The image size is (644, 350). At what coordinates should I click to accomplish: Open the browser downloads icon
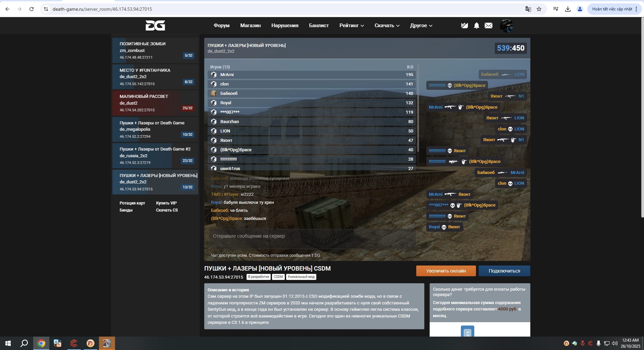[x=568, y=9]
